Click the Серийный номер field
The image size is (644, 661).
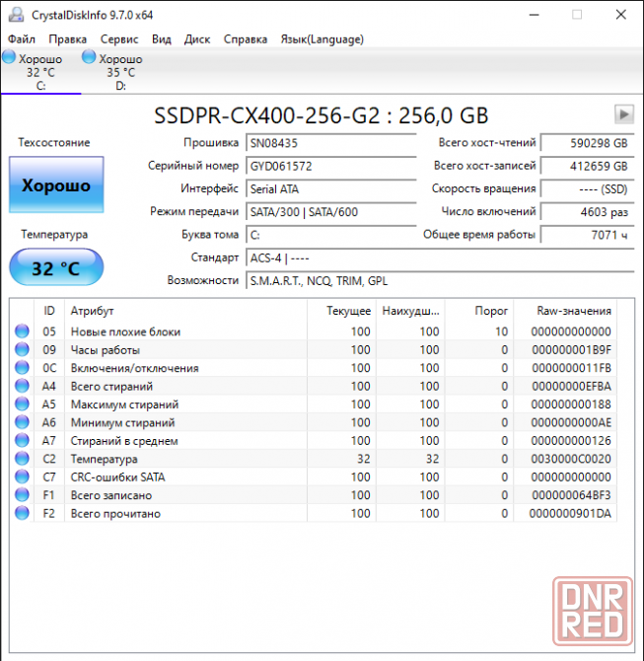pos(329,166)
